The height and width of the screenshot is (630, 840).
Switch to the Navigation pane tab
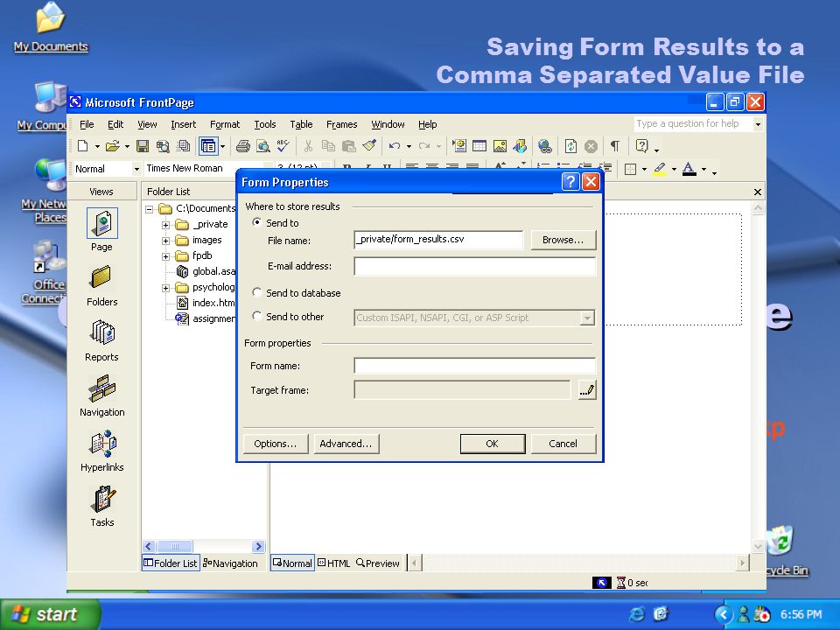230,563
